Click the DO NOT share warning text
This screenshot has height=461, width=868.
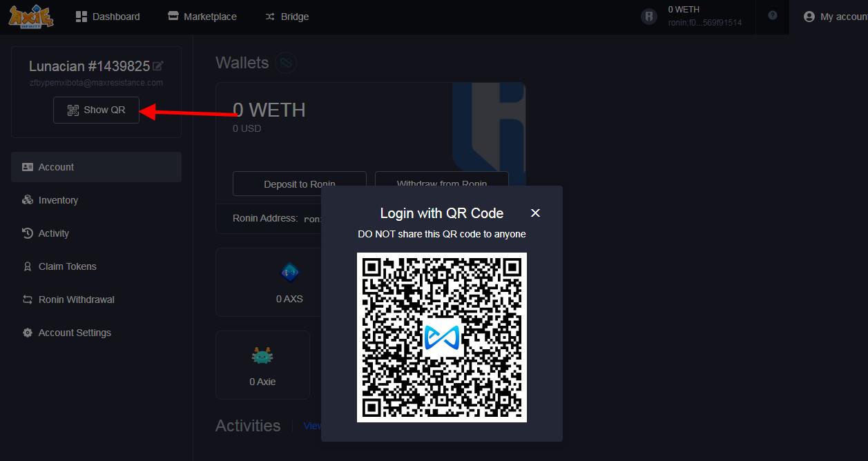coord(442,234)
